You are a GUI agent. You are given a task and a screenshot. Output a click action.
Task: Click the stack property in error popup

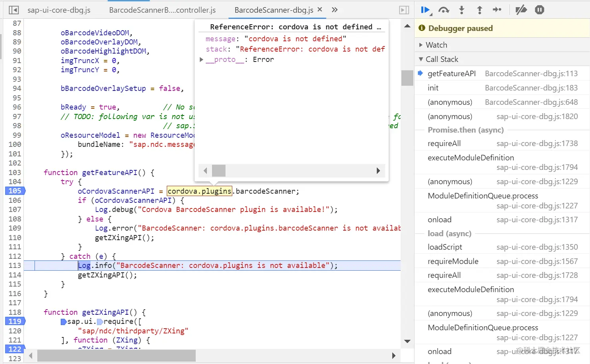coord(216,49)
